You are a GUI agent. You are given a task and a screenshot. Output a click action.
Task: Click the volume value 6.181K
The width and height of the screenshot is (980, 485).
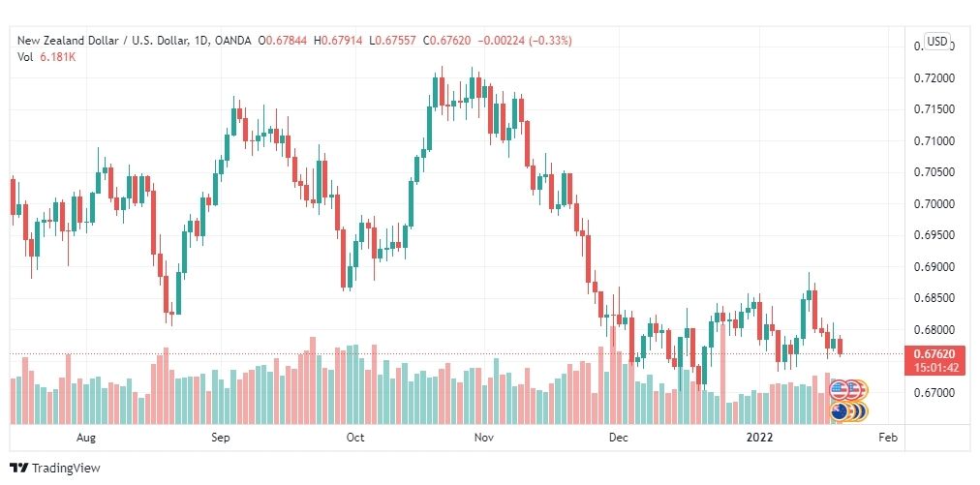56,57
